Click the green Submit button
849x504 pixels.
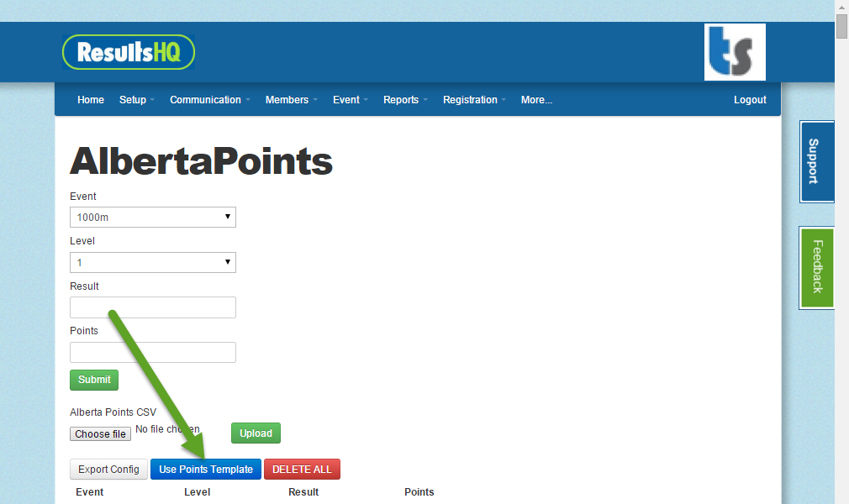(x=94, y=380)
